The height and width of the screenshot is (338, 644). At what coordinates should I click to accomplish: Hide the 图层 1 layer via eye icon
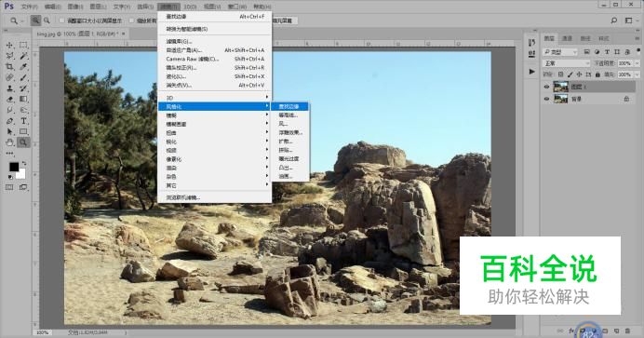[x=546, y=88]
